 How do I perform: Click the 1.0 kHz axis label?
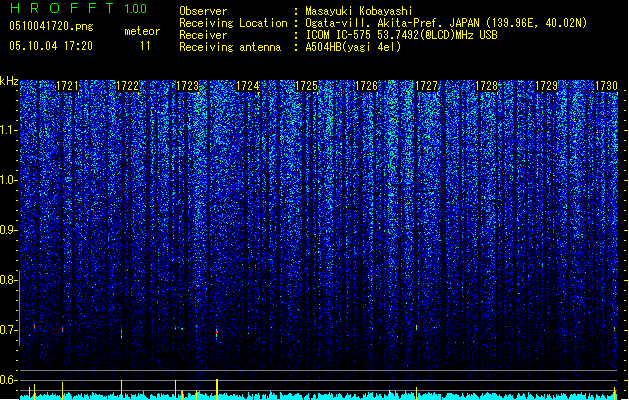[9, 180]
